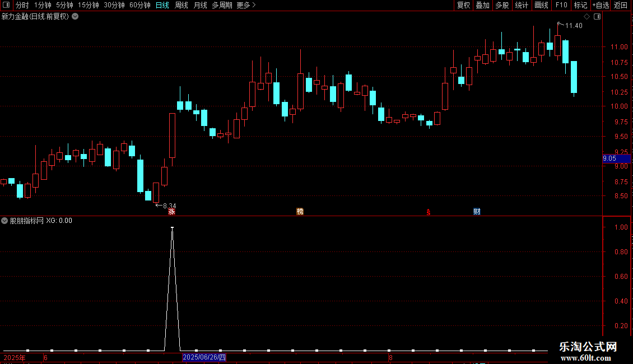Image resolution: width=633 pixels, height=364 pixels.
Task: Click the diamond marker icon above chart
Action: click(x=587, y=17)
